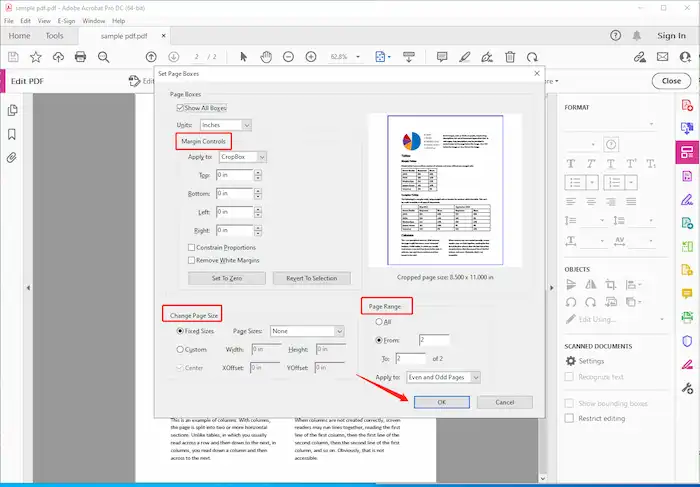700x487 pixels.
Task: Open page thumbnails panel icon
Action: [x=12, y=110]
